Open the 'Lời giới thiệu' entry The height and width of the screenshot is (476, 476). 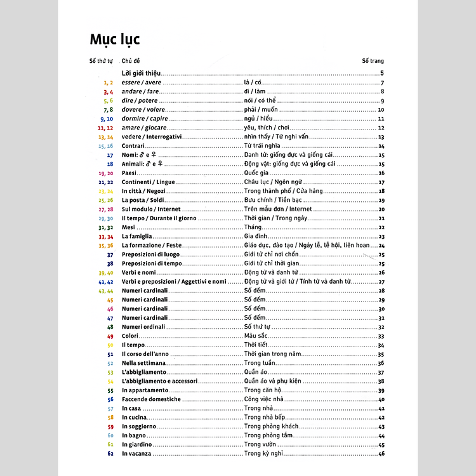click(x=142, y=74)
